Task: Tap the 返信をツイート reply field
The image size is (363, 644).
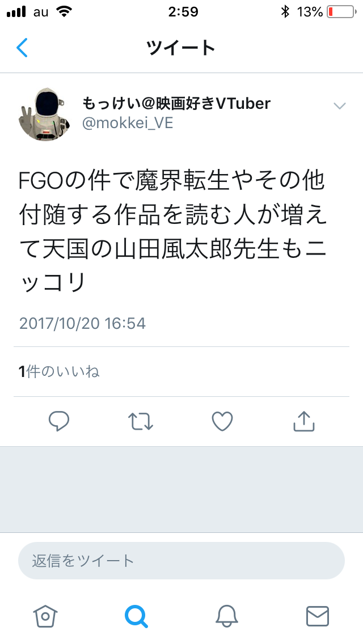Action: click(181, 561)
